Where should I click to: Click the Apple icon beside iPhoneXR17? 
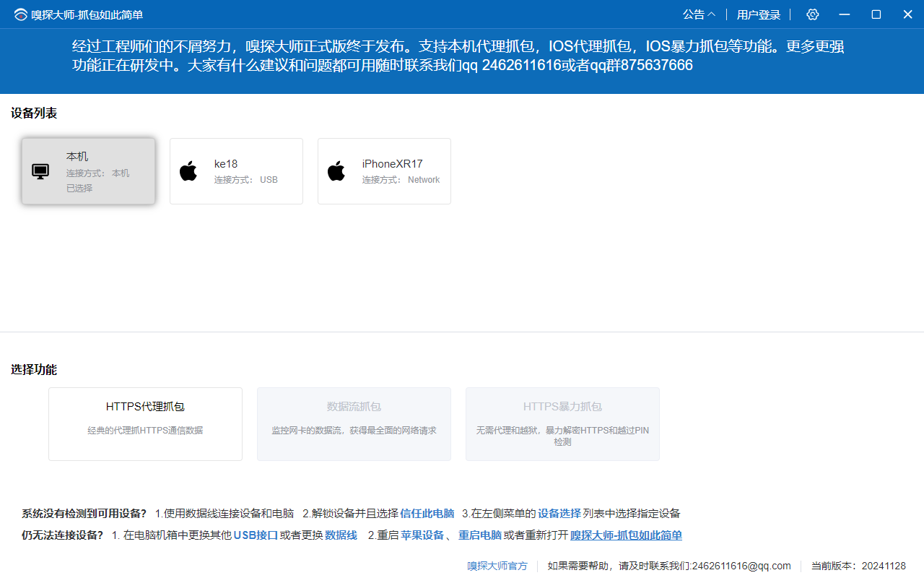tap(336, 171)
